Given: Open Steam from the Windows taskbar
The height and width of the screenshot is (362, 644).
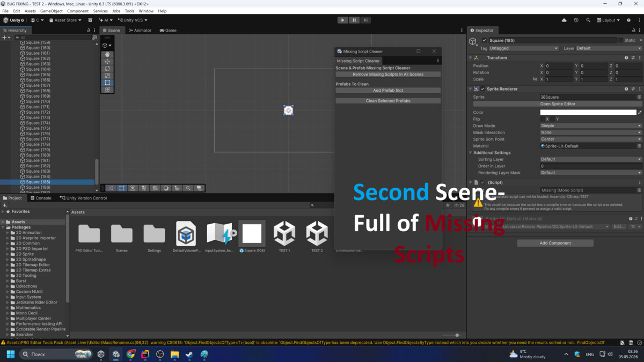Looking at the screenshot, I should click(x=189, y=354).
